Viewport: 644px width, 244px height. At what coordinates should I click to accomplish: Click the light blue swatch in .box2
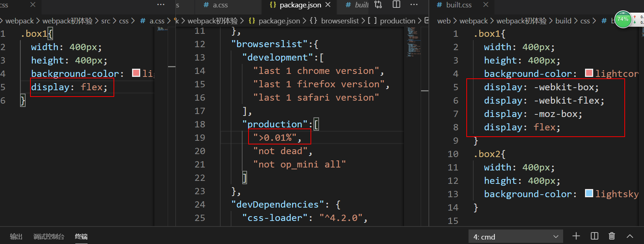[589, 193]
